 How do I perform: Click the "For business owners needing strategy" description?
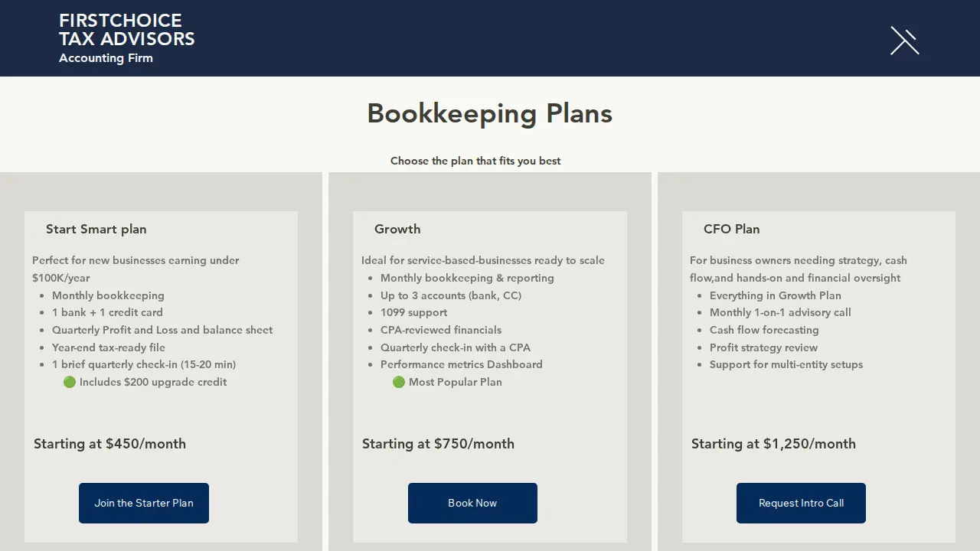pyautogui.click(x=799, y=269)
